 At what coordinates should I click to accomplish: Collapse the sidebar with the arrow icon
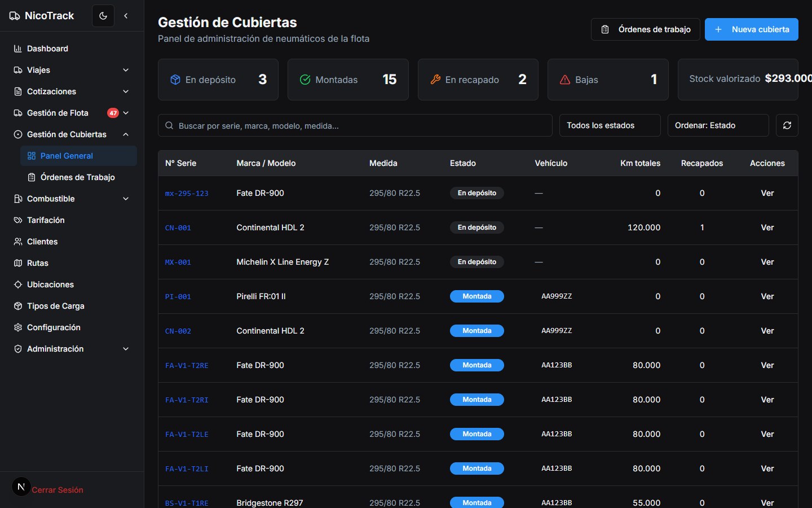[126, 16]
